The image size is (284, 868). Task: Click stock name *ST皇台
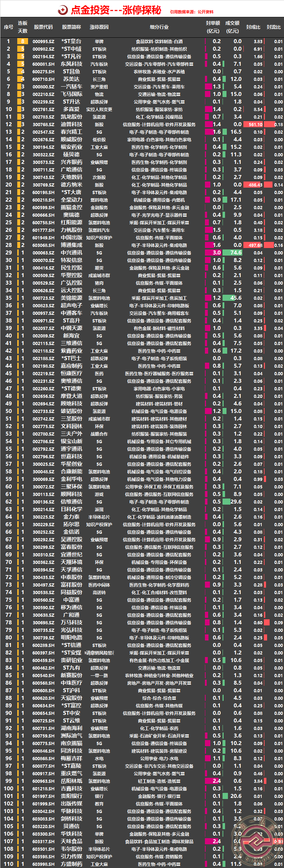click(x=72, y=41)
